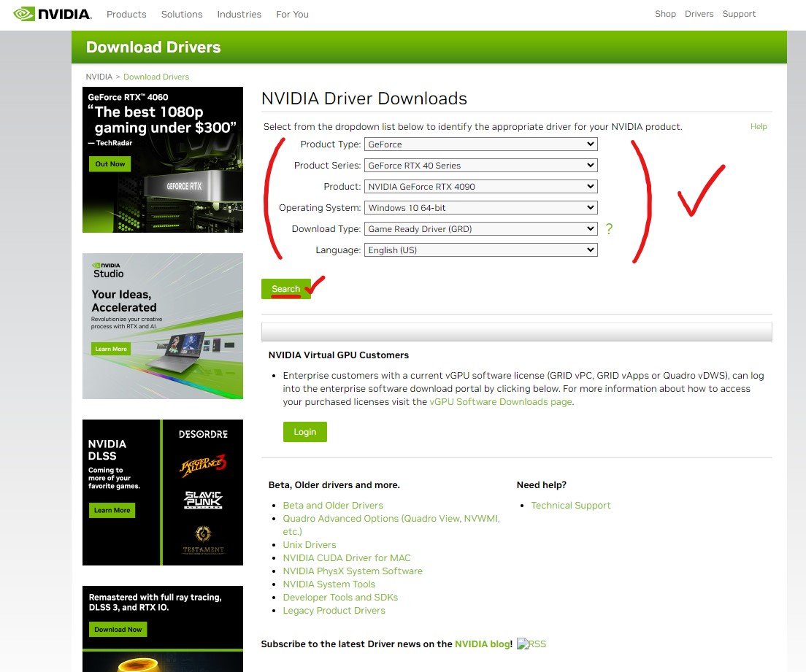Click the Help link
This screenshot has height=672, width=806.
tap(759, 126)
